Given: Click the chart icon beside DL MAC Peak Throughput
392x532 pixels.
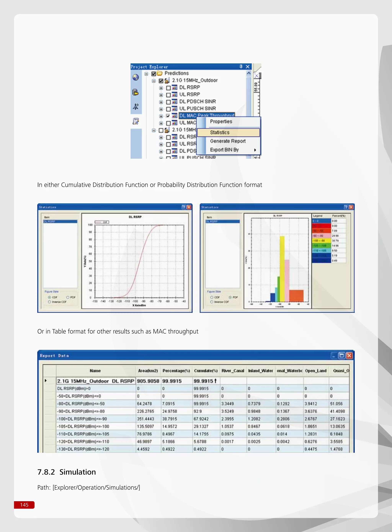Looking at the screenshot, I should click(x=174, y=116).
